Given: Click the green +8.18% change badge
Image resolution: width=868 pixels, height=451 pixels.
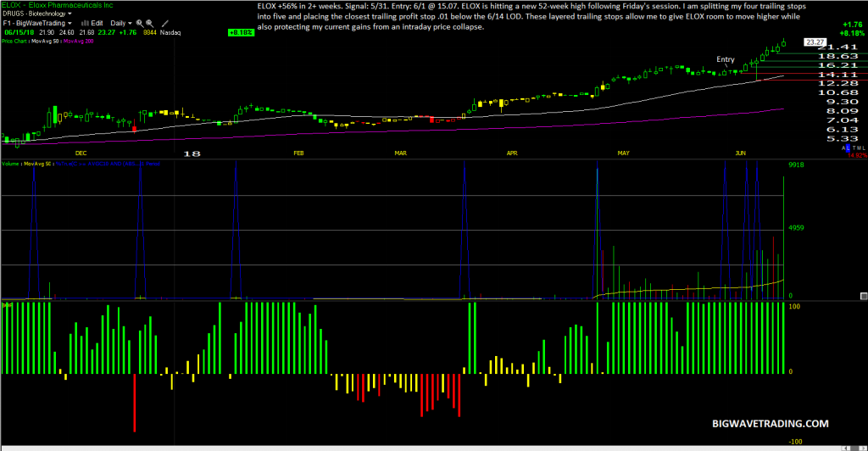Looking at the screenshot, I should pyautogui.click(x=241, y=33).
